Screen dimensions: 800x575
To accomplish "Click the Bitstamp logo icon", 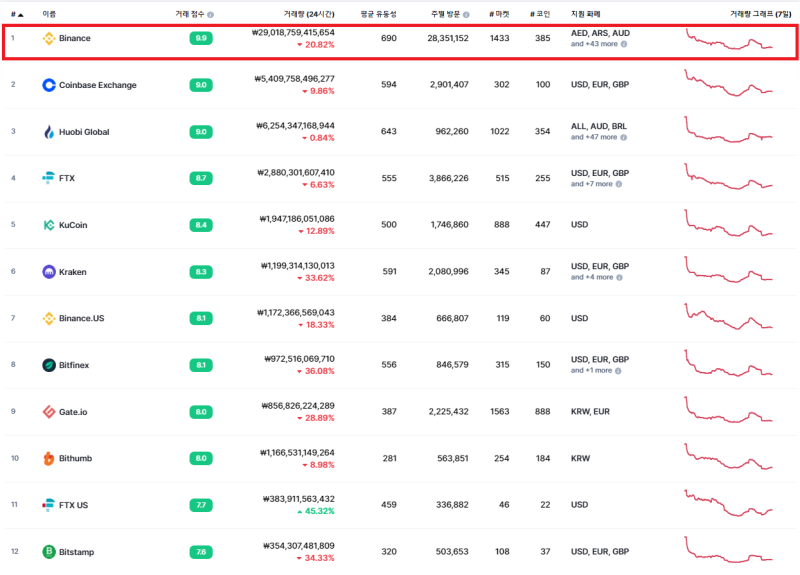I will point(48,552).
